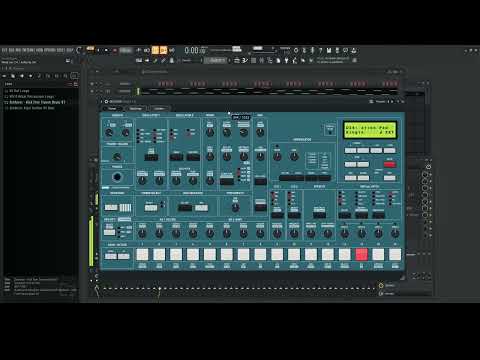Screen dimensions: 480x360
Task: Click the tempo display field
Action: point(126,50)
